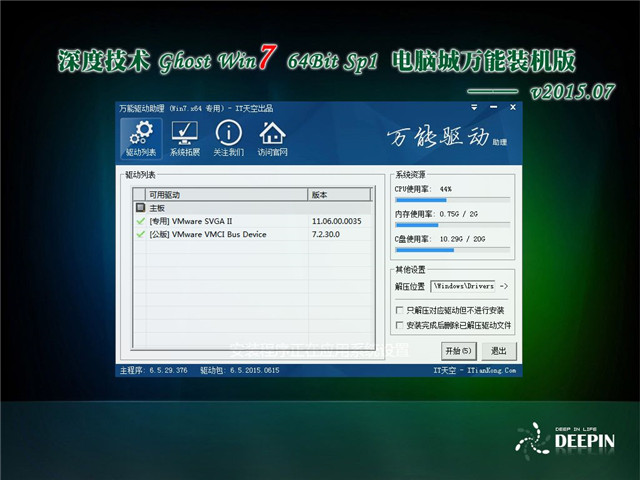Uncheck the VMware VMCI Bus Device driver

click(140, 234)
